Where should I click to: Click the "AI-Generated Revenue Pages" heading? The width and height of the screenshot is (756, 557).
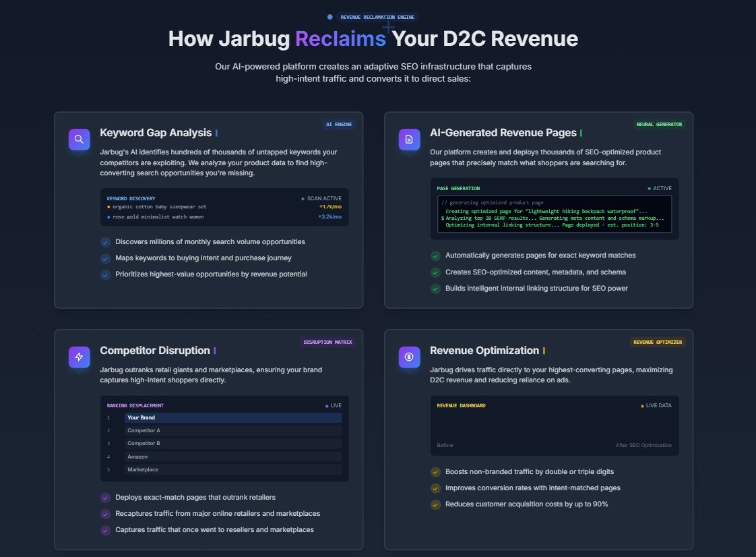coord(503,133)
